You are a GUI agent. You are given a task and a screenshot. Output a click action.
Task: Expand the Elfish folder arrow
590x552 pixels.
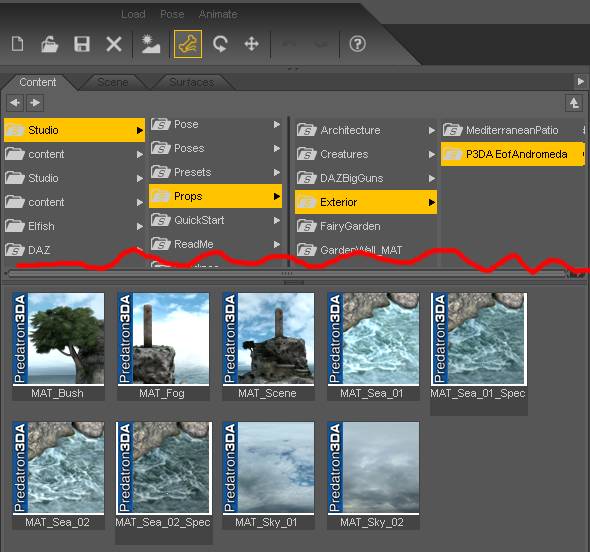tap(140, 226)
